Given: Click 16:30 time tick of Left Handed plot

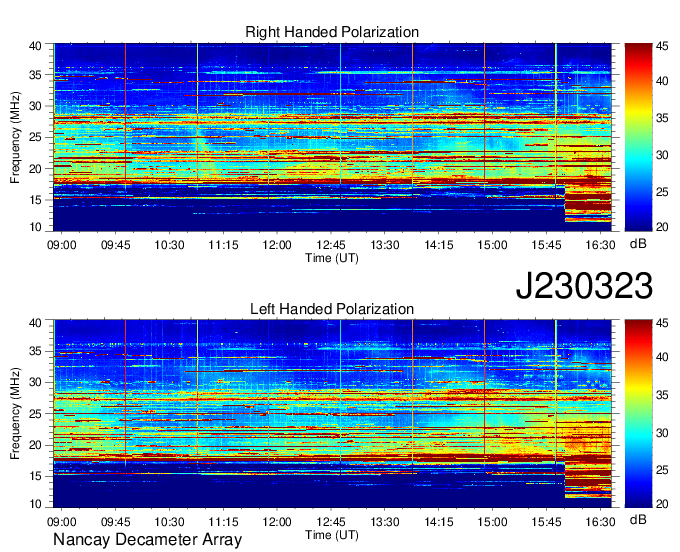Looking at the screenshot, I should (600, 522).
